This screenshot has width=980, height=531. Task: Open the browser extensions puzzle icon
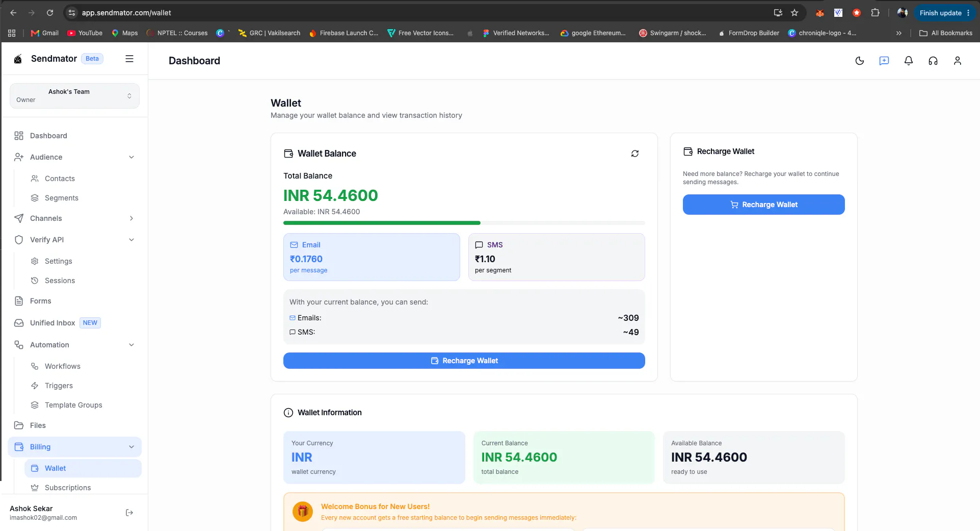pyautogui.click(x=875, y=13)
